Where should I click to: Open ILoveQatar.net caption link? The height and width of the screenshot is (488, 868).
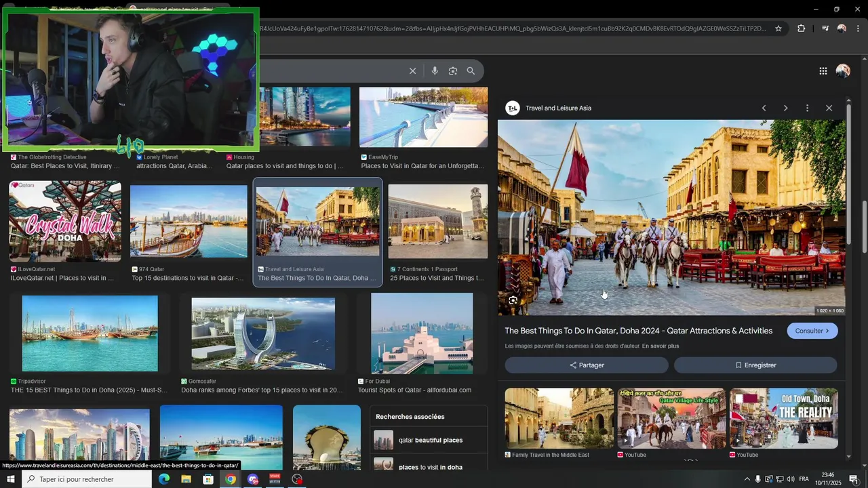tap(62, 278)
